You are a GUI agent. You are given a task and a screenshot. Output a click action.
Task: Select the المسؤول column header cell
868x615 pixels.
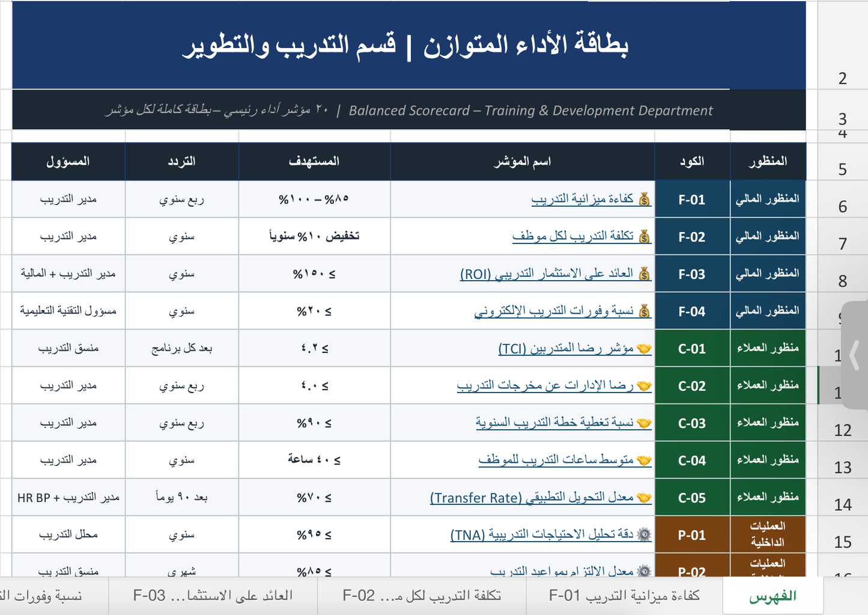[68, 161]
